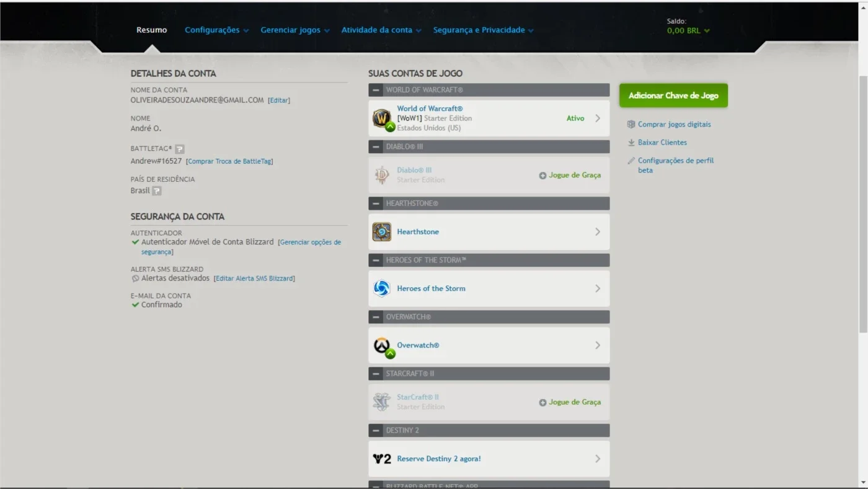Click the Comprar jogos digitais gift icon
868x489 pixels.
(631, 124)
